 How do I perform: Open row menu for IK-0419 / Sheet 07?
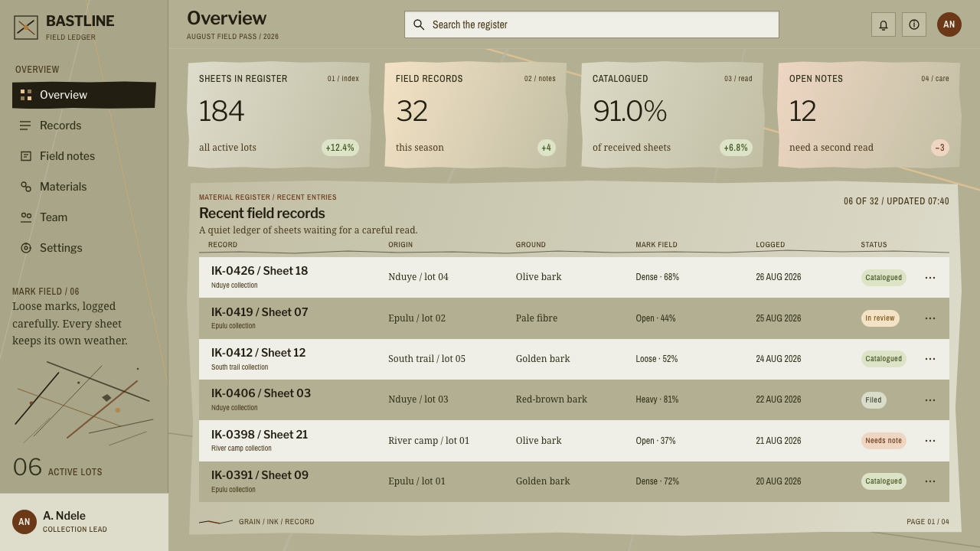tap(930, 318)
